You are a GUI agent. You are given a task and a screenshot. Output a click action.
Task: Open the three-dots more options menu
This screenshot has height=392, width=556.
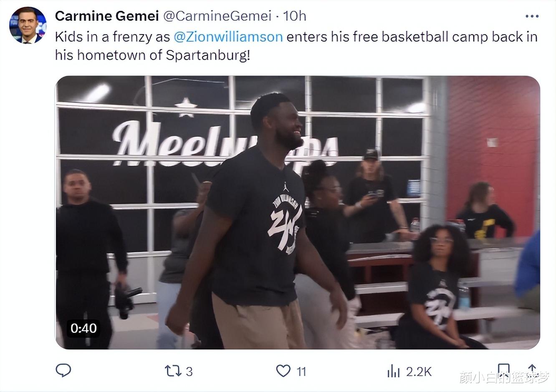coord(532,16)
